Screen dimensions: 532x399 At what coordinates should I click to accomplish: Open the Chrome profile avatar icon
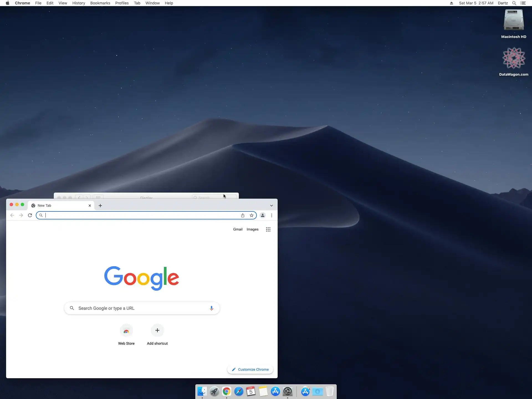[x=263, y=215]
